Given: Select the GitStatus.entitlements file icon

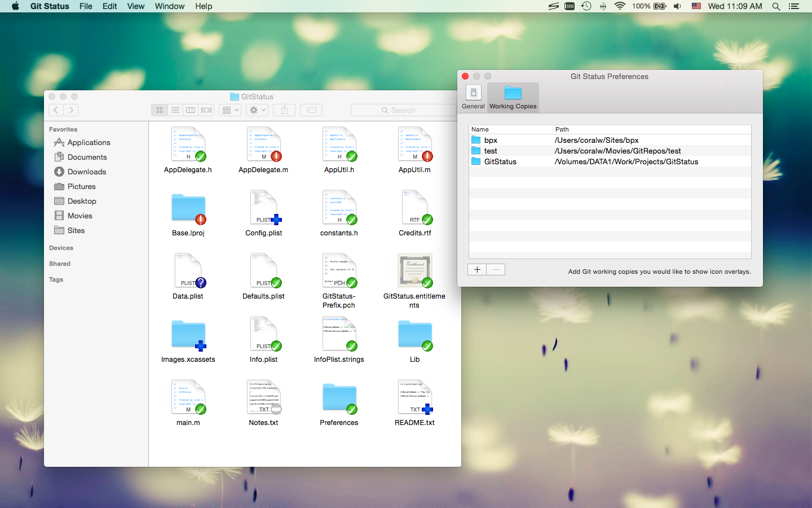Looking at the screenshot, I should point(415,270).
